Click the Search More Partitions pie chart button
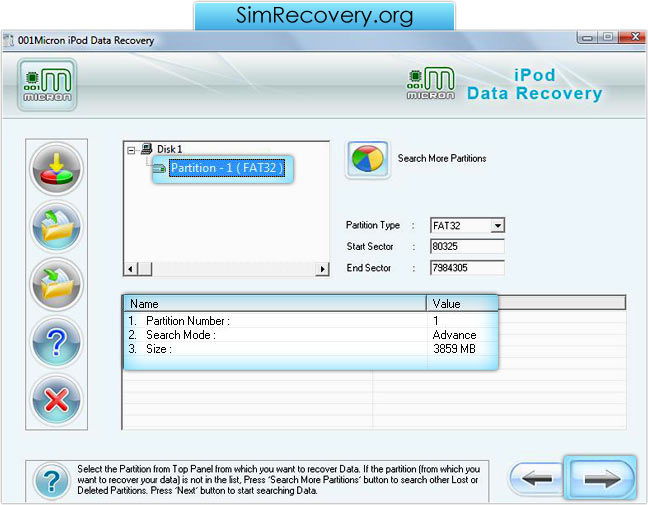 pyautogui.click(x=368, y=159)
